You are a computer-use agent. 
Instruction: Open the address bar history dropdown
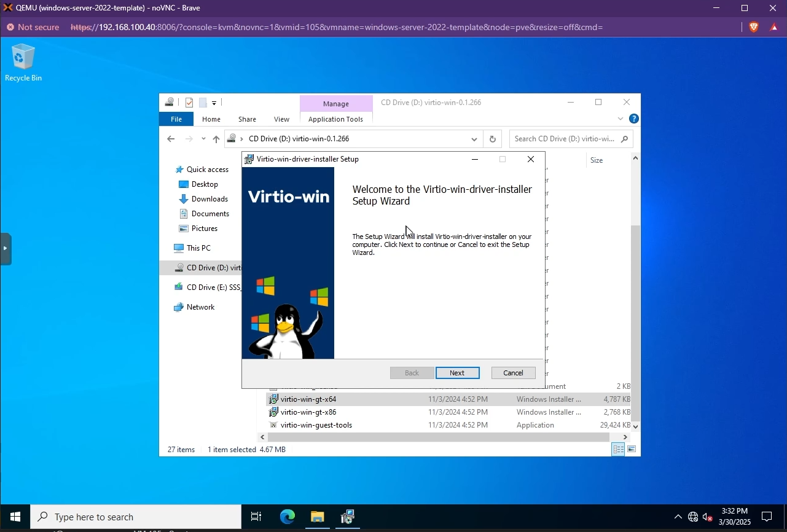[x=473, y=138]
